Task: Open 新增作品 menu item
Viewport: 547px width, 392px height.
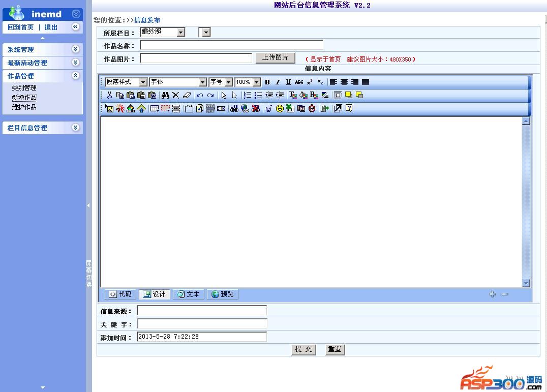Action: point(24,97)
